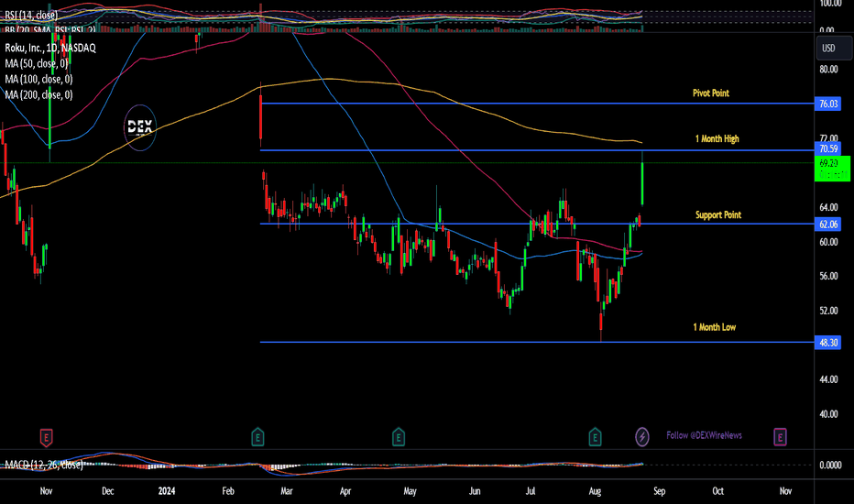This screenshot has height=504, width=854.
Task: Click the Feb label on time axis
Action: pyautogui.click(x=228, y=491)
